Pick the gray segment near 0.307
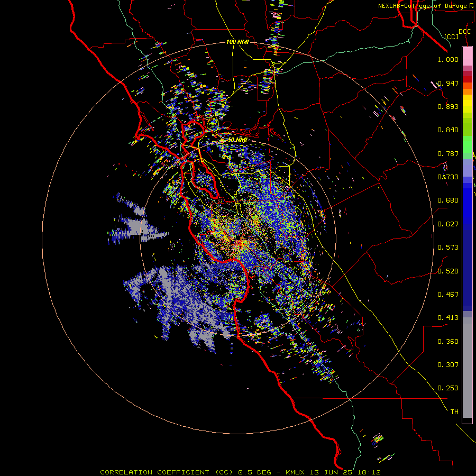Viewport: 476px width, 476px height. tap(467, 368)
